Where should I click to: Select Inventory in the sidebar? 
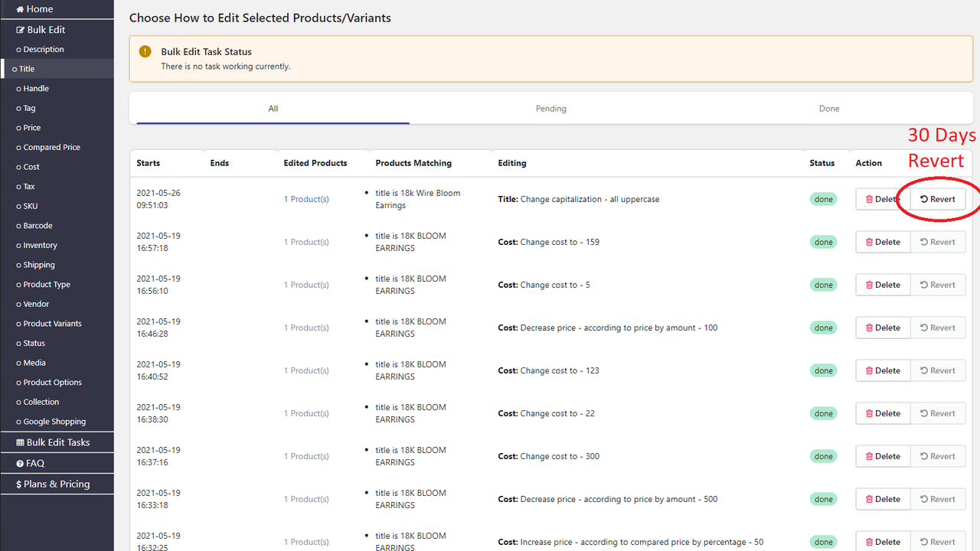point(57,246)
